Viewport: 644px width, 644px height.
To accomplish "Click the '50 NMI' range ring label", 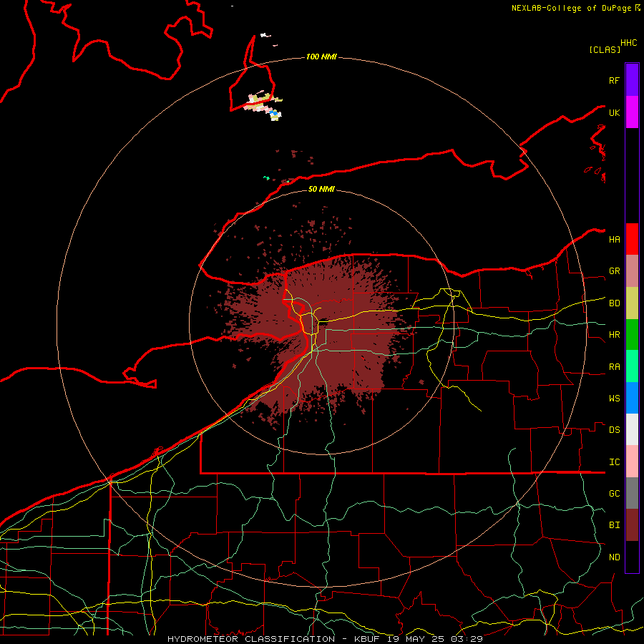I will [x=321, y=189].
